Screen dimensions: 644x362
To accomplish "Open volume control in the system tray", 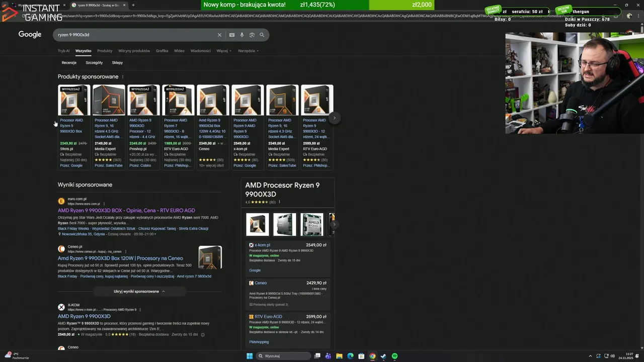I will tap(612, 356).
